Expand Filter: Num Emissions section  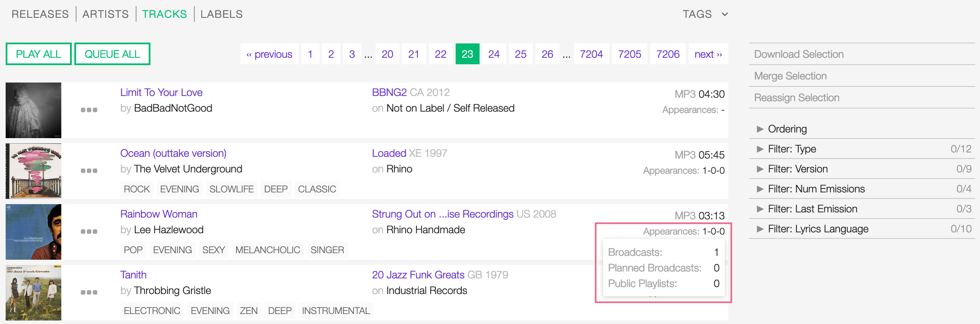tap(862, 189)
